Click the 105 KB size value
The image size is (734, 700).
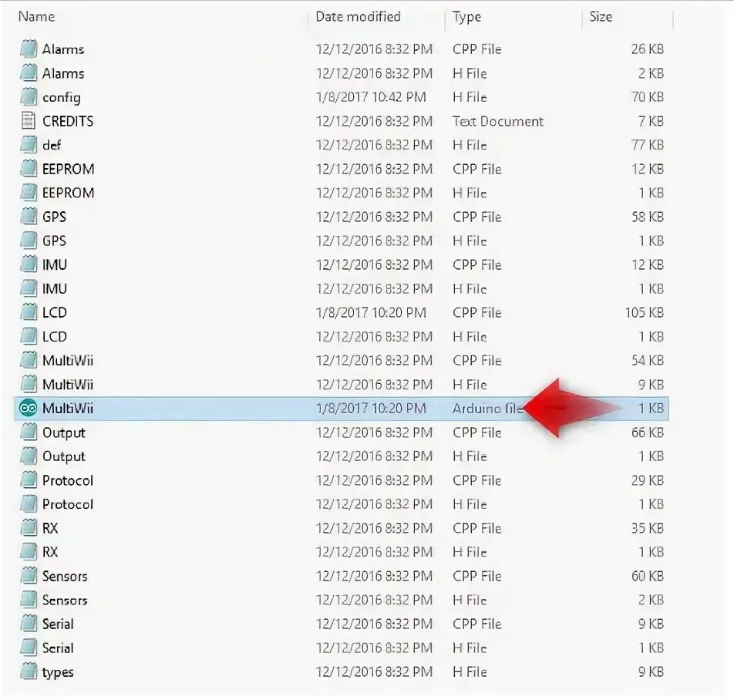point(644,312)
